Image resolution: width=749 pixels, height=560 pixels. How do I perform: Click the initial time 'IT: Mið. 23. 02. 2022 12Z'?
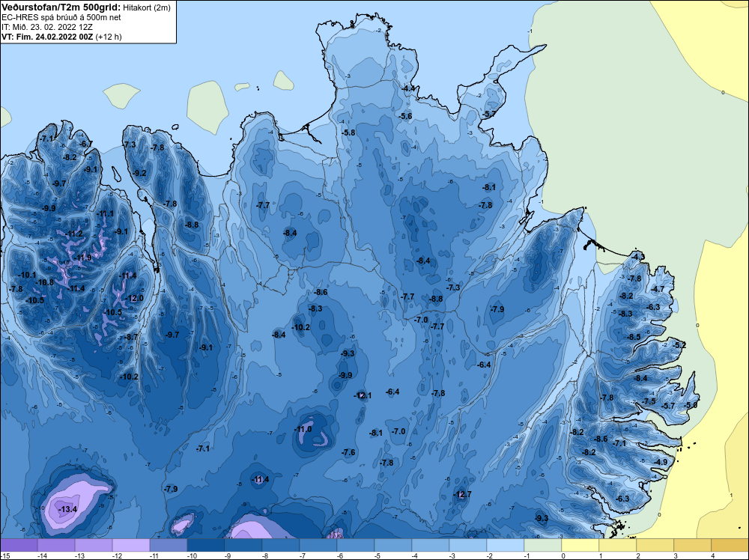(x=46, y=27)
